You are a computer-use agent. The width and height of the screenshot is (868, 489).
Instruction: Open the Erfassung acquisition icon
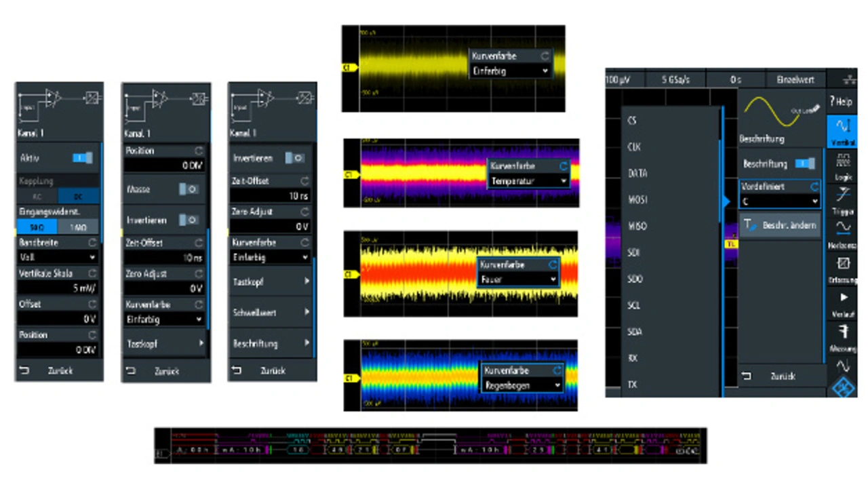(843, 269)
